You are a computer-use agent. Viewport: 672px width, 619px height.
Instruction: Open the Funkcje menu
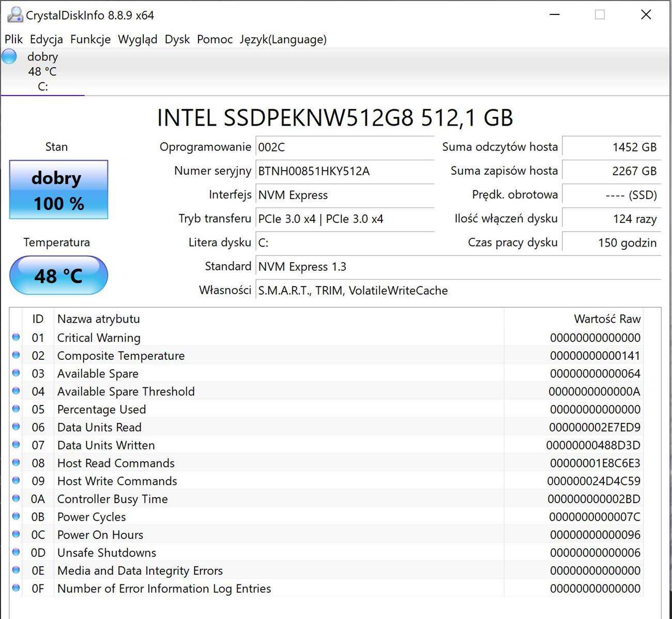[90, 39]
